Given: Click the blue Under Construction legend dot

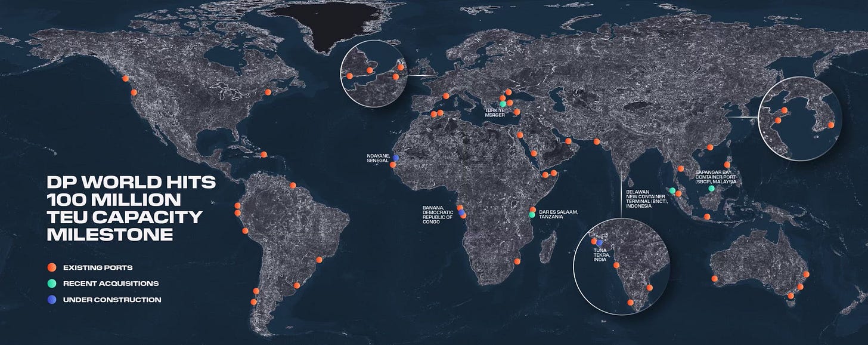Looking at the screenshot, I should pyautogui.click(x=52, y=300).
